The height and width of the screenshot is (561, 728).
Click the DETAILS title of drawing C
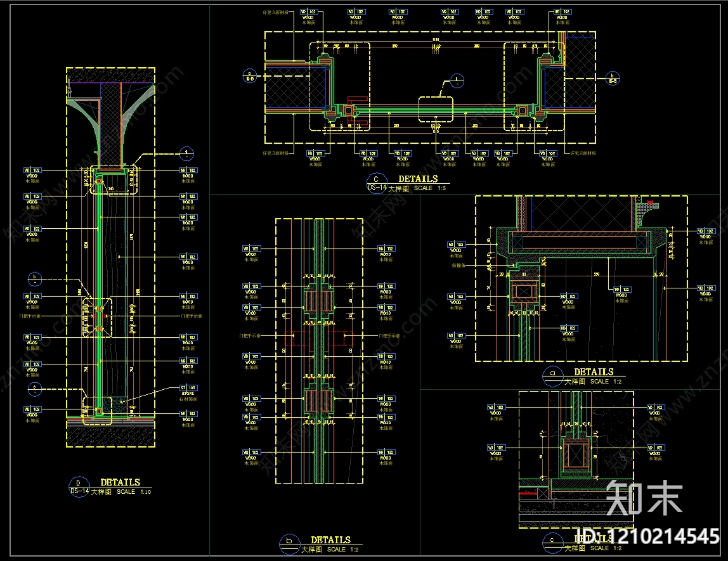click(418, 179)
